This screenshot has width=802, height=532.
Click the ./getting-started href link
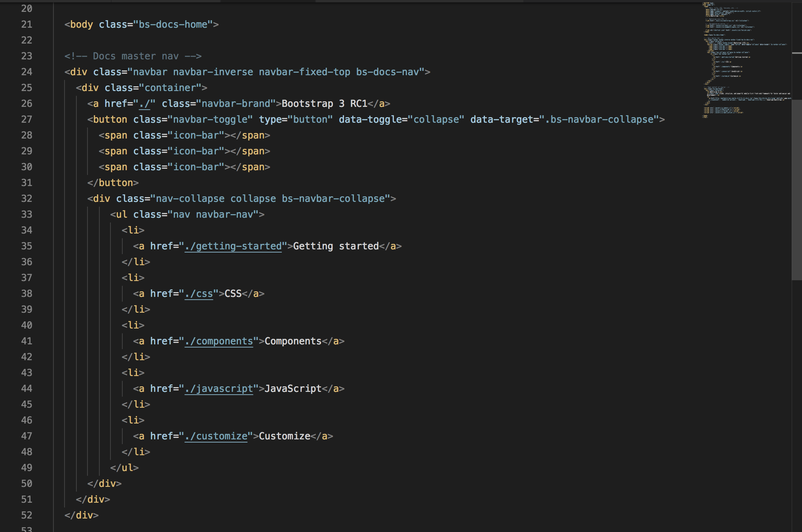233,246
